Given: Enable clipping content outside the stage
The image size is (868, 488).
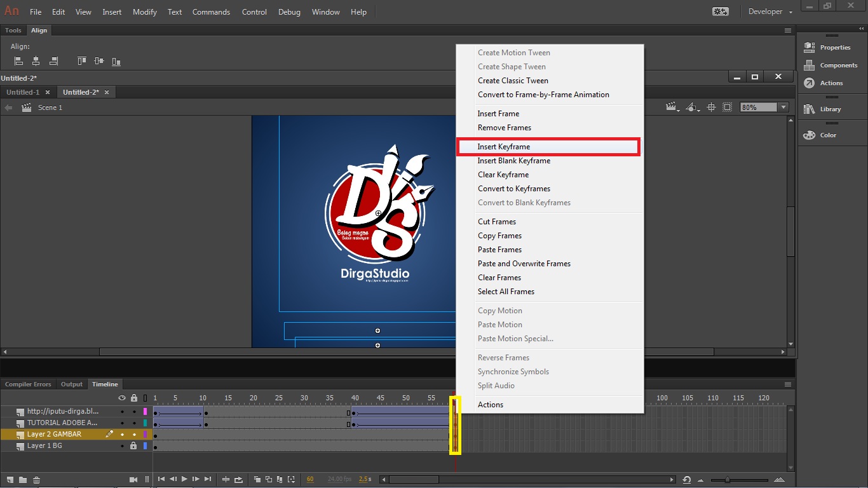Looking at the screenshot, I should [x=727, y=107].
